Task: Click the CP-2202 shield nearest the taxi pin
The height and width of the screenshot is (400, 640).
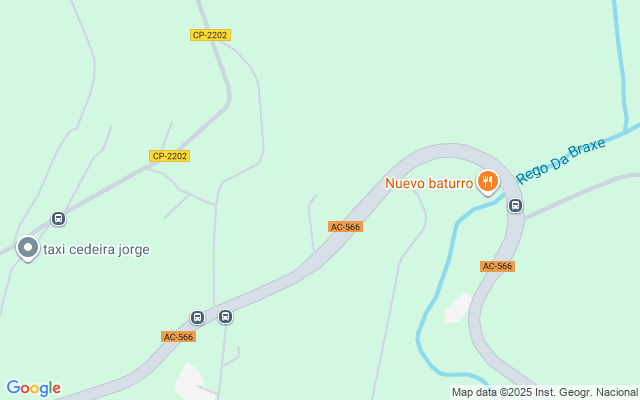Action: point(169,156)
